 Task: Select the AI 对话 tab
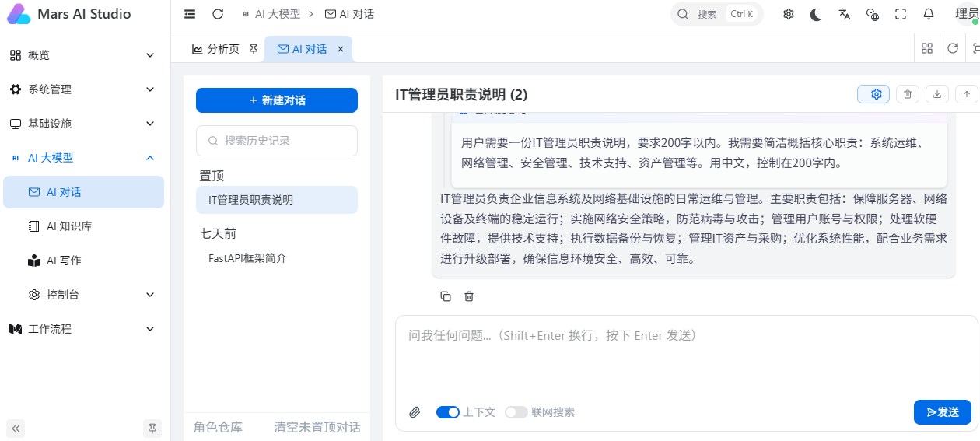[309, 49]
